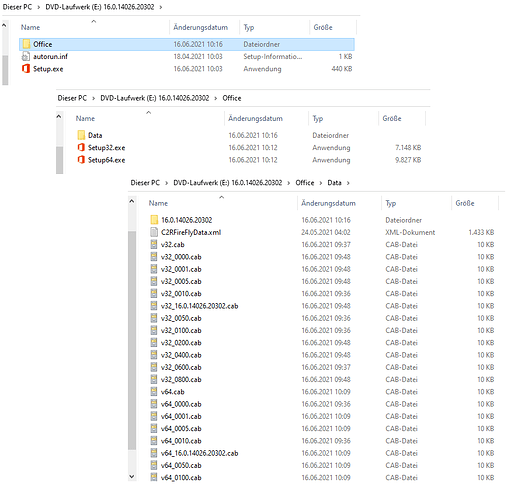Select the v64_0050.cab file name

(181, 465)
